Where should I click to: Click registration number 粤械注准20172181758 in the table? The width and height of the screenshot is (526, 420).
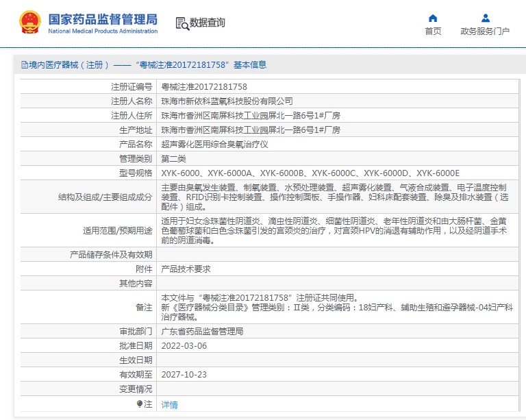click(204, 87)
